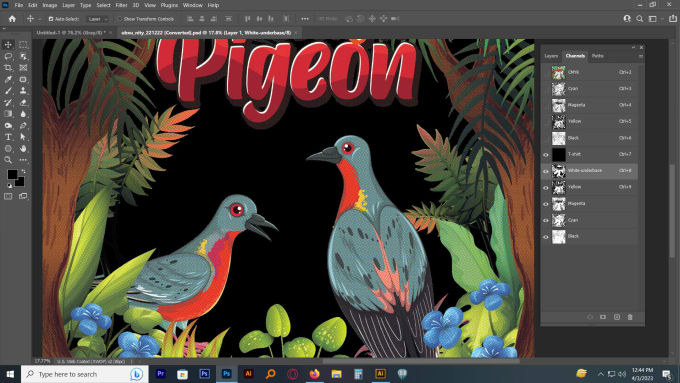Save selection as channel

[x=603, y=317]
